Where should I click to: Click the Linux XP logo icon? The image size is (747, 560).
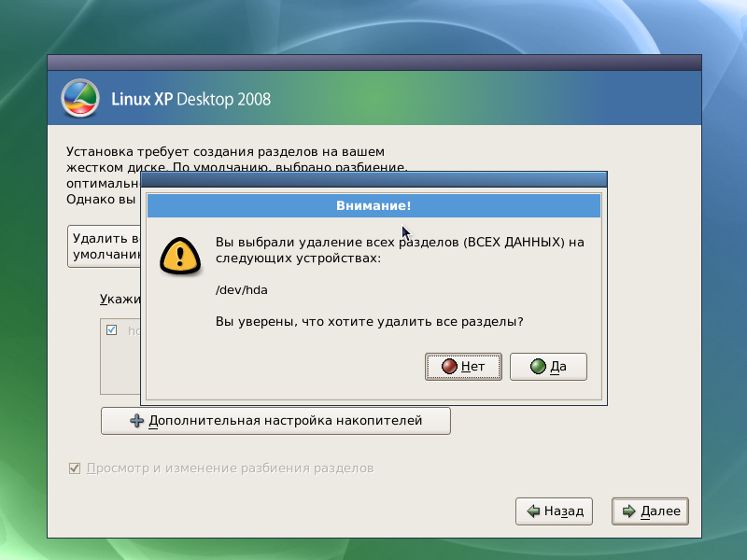click(x=80, y=98)
